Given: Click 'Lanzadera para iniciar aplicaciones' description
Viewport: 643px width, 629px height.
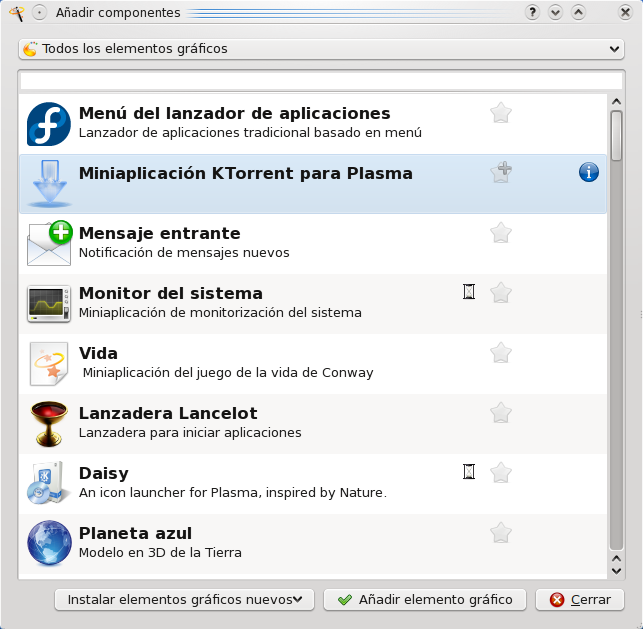Looking at the screenshot, I should tap(190, 433).
